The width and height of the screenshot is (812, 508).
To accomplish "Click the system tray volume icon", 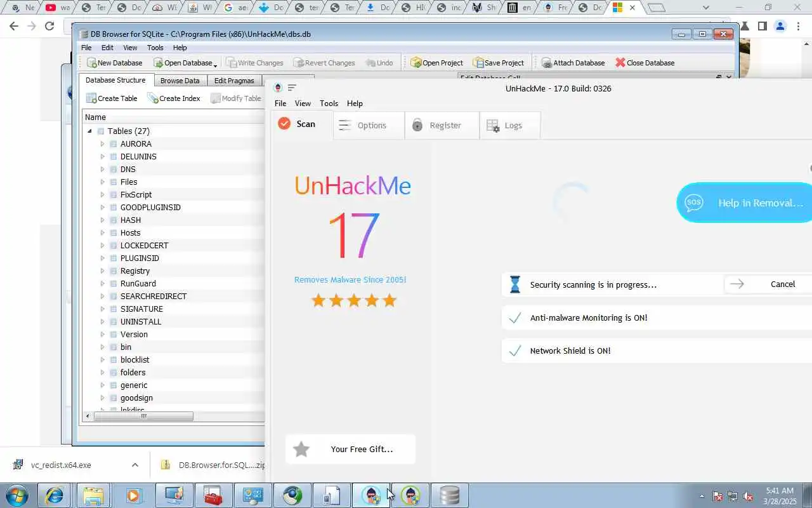I will tap(748, 496).
